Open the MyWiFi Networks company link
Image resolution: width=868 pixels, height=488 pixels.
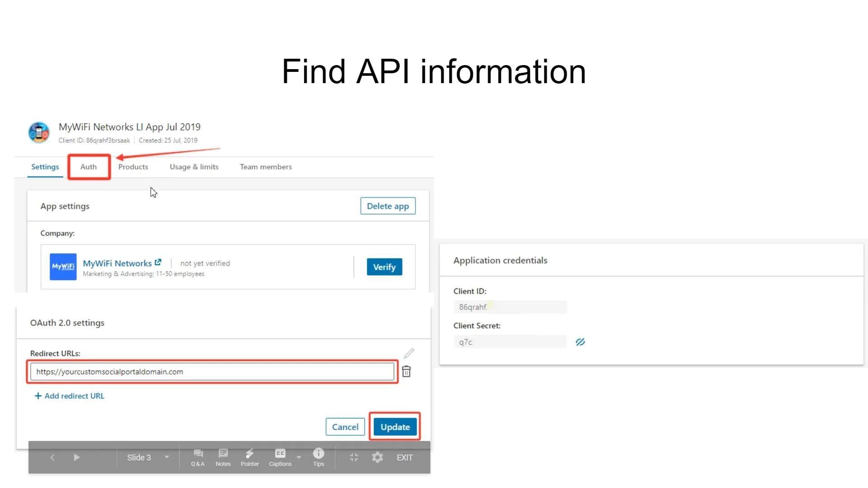122,263
